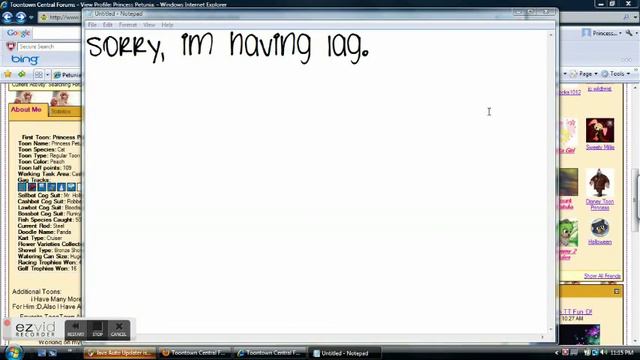
Task: Open Notepad's Format menu
Action: (x=128, y=25)
